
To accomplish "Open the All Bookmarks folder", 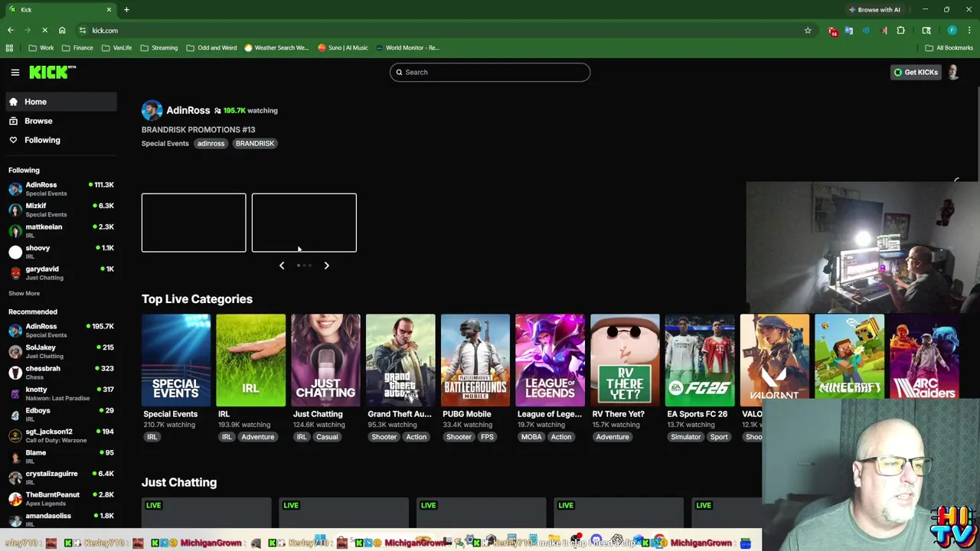I will tap(949, 47).
